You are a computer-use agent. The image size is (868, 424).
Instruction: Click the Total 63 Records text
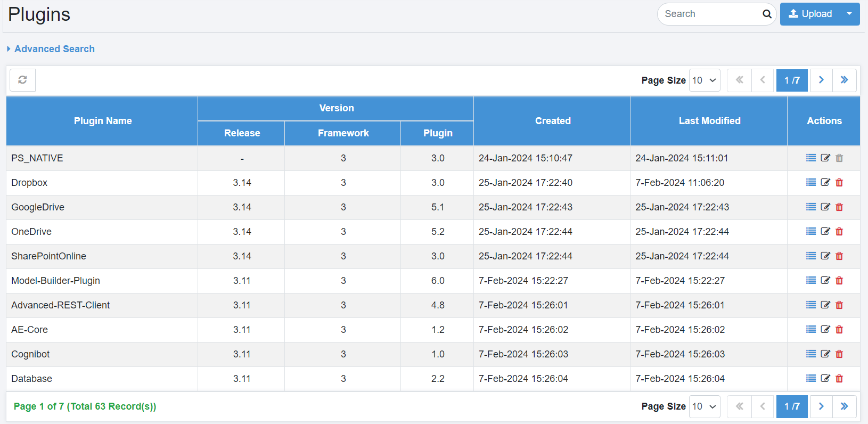pyautogui.click(x=111, y=406)
